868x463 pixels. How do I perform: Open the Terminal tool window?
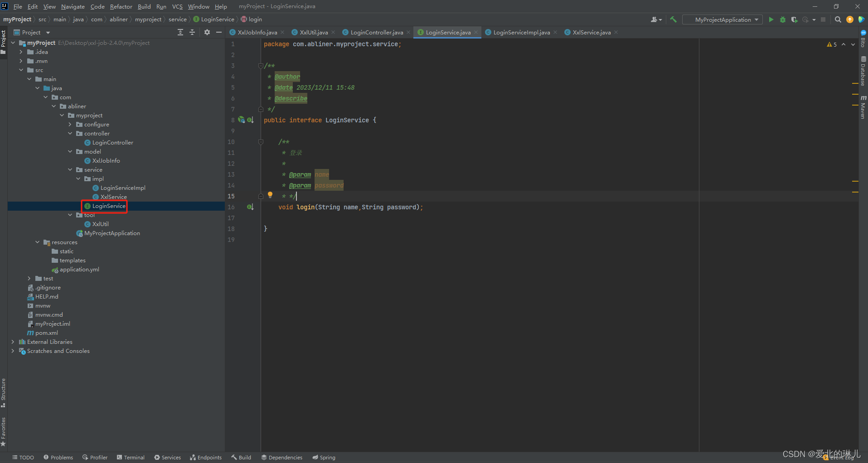131,458
